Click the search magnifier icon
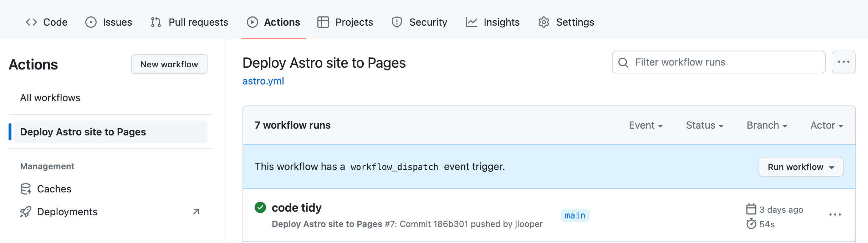Screen dimensions: 868x243 tap(623, 62)
